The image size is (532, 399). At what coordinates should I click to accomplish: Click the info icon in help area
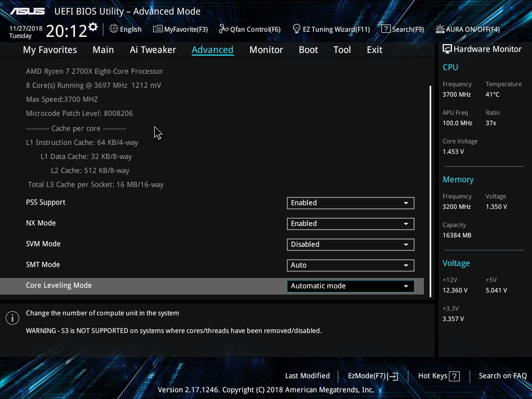pos(12,318)
